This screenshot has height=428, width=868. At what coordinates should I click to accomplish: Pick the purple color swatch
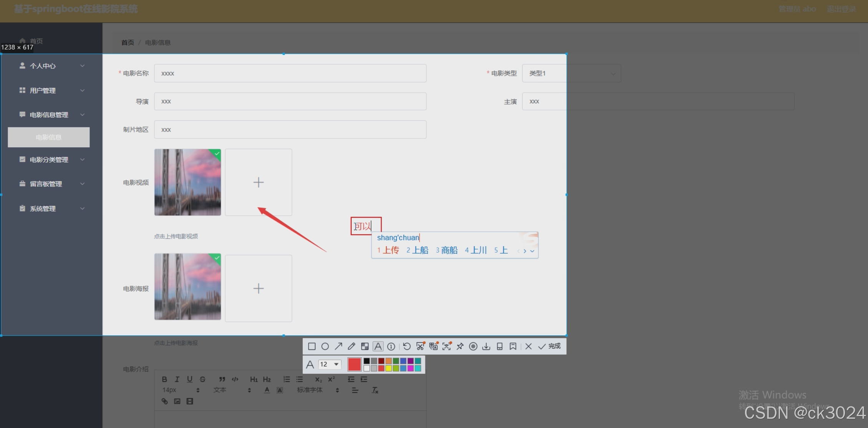(x=410, y=361)
